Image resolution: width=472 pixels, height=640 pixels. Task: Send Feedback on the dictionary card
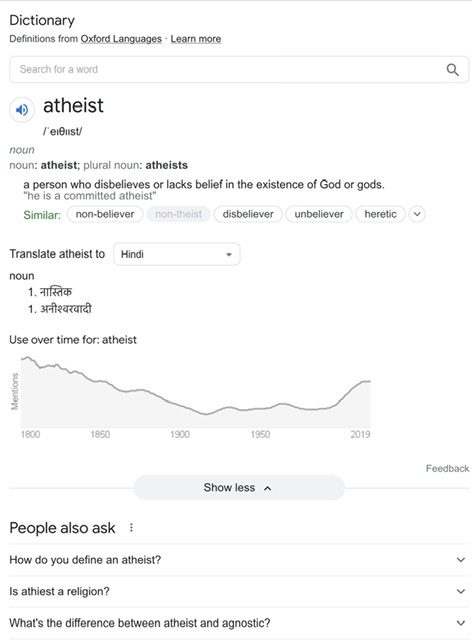pyautogui.click(x=447, y=469)
